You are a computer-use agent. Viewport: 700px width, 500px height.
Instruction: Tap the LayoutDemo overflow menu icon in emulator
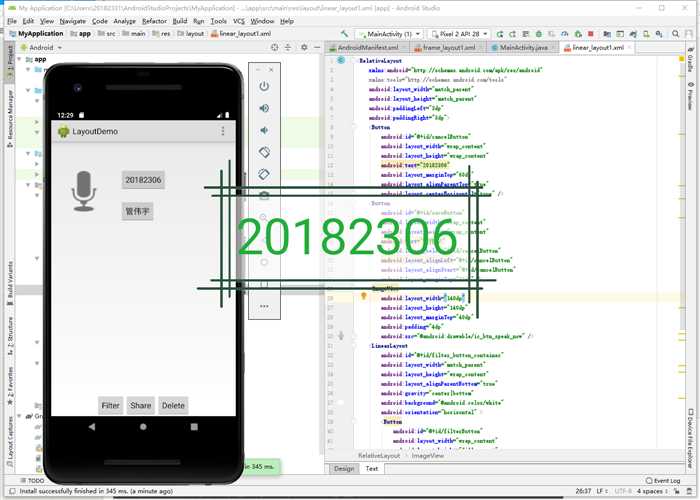coord(223,131)
